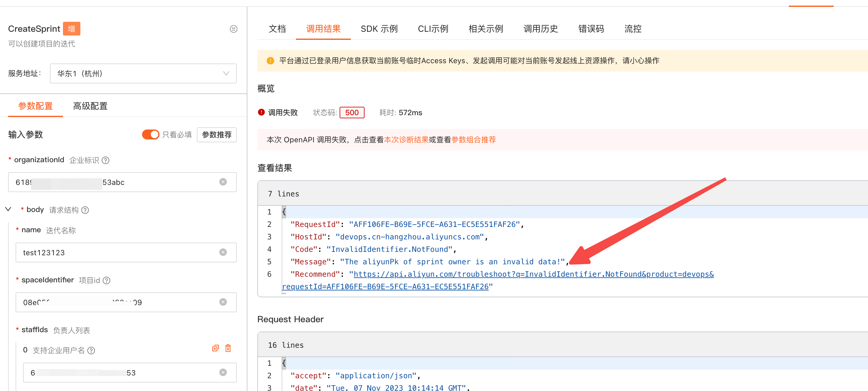Clear the staffIds item 0 value
868x391 pixels.
223,372
